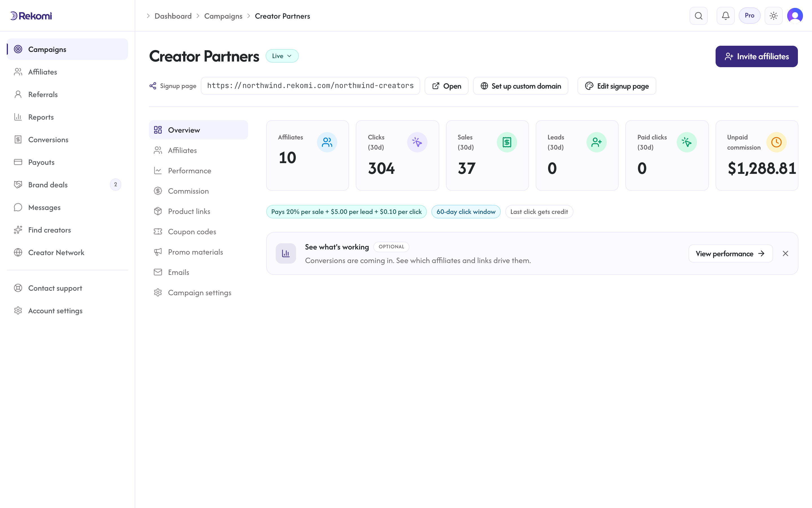The image size is (812, 508).
Task: Open Creator Network in the sidebar
Action: pos(67,252)
